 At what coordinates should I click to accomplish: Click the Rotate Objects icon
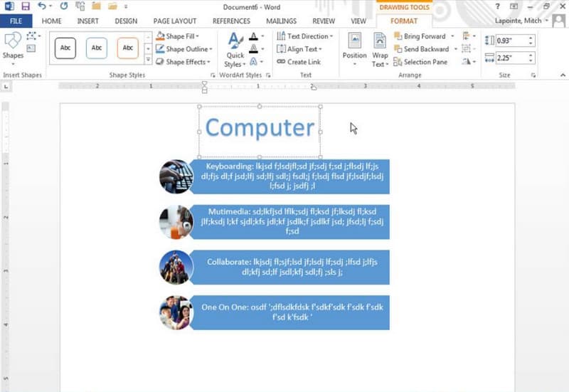pos(467,61)
